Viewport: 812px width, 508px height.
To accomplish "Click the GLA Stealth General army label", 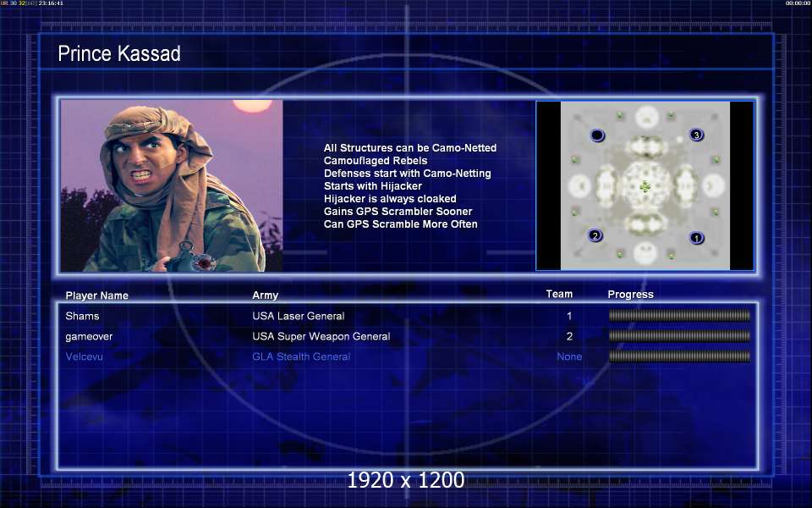I will [x=301, y=356].
